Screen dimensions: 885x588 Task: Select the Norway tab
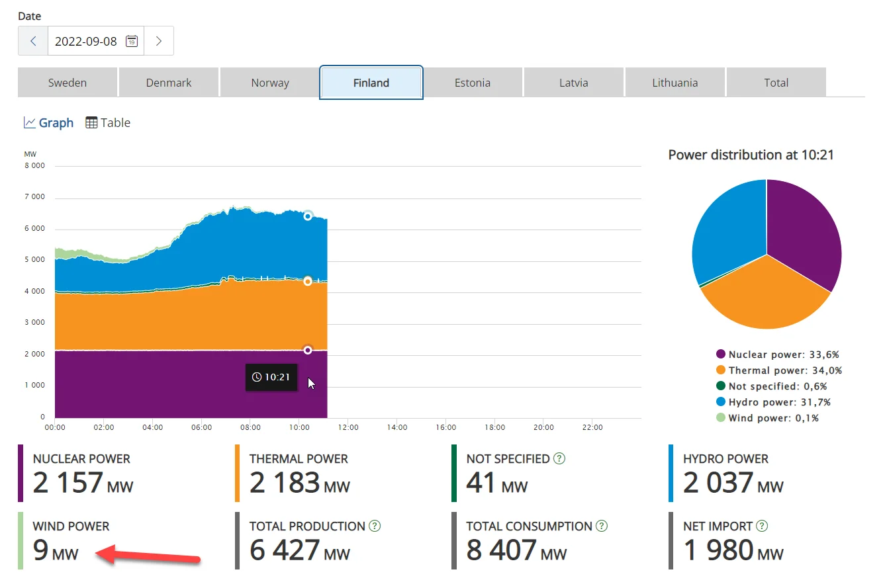coord(270,83)
